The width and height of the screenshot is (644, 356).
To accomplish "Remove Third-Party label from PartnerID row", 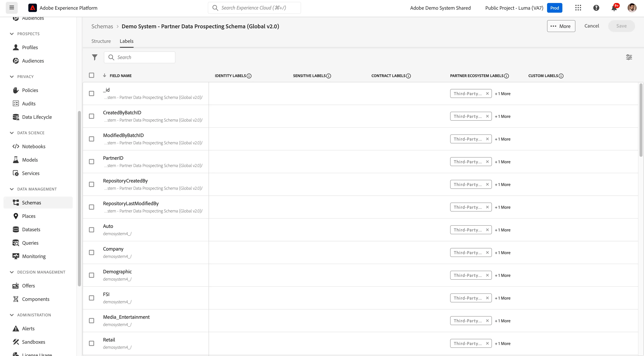I will [487, 162].
